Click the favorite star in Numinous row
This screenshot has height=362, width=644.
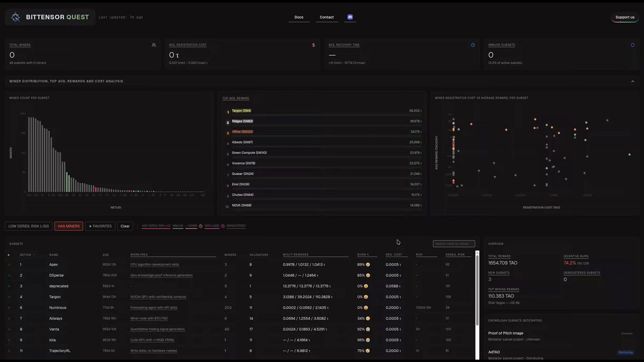(x=9, y=307)
